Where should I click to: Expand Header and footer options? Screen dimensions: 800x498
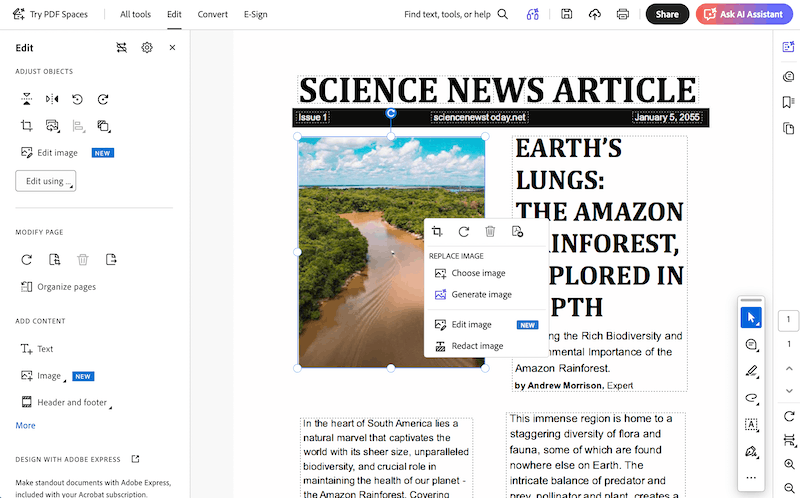point(66,403)
